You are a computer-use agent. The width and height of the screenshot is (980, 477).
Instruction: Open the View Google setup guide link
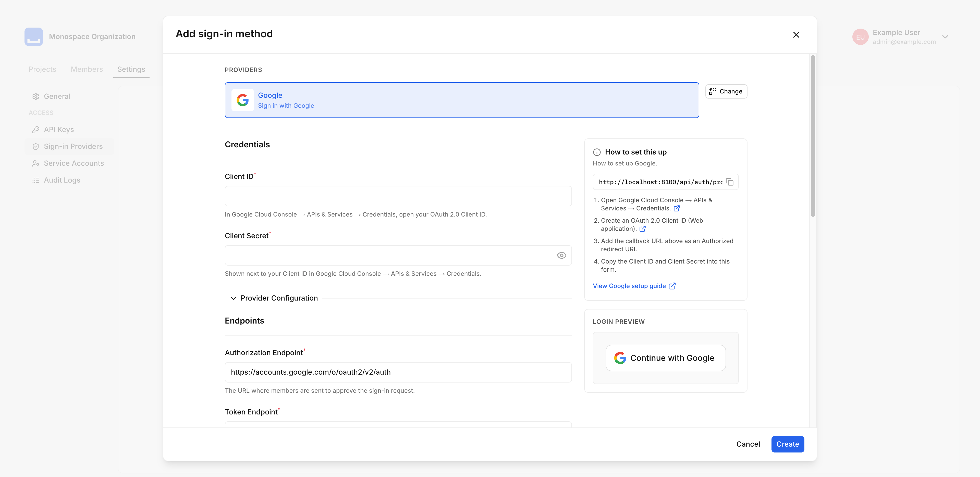[x=634, y=286]
